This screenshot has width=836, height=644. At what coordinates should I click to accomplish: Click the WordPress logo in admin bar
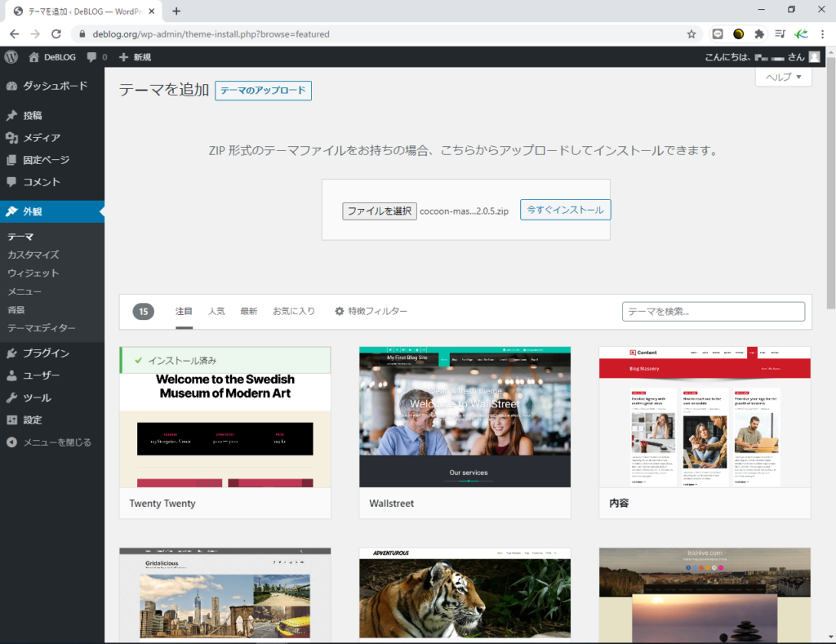point(11,56)
